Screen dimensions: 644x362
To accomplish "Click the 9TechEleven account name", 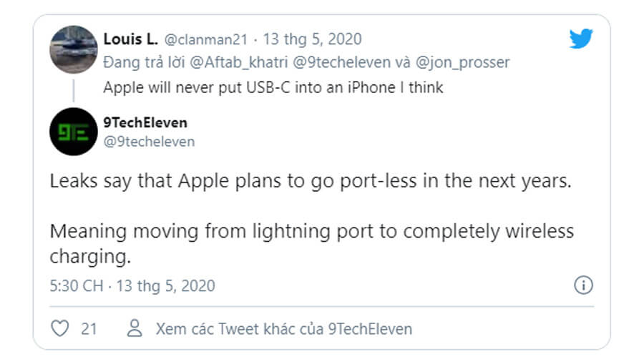I will tap(145, 123).
